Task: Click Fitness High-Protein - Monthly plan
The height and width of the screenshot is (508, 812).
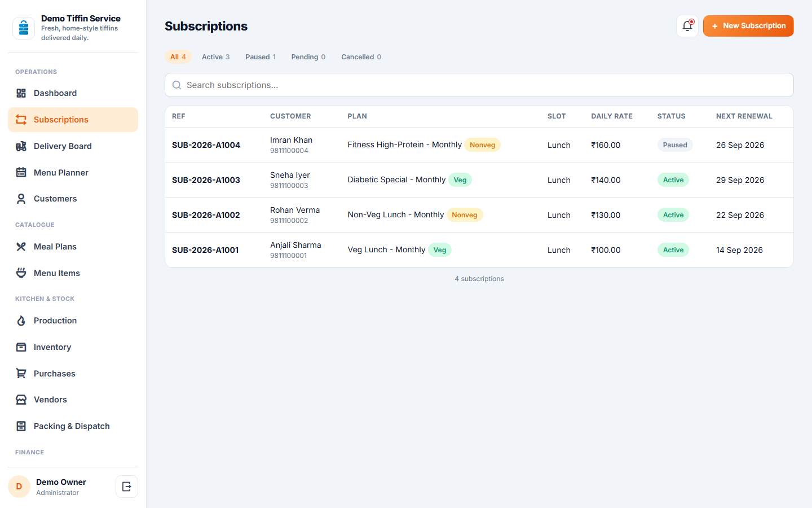Action: pyautogui.click(x=405, y=144)
